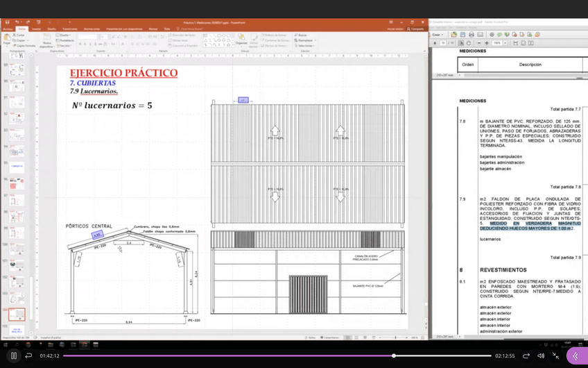Open the Crear dropdown in Acrobat
The width and height of the screenshot is (588, 368).
click(x=438, y=35)
